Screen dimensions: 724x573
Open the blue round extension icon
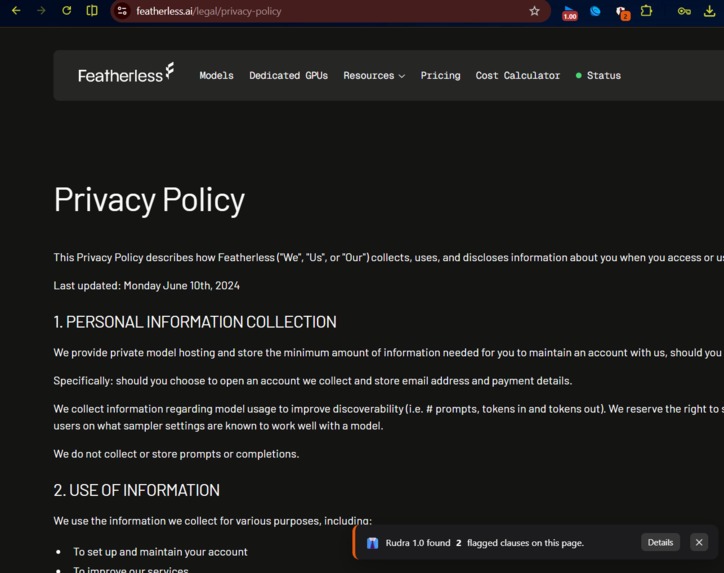(x=595, y=11)
